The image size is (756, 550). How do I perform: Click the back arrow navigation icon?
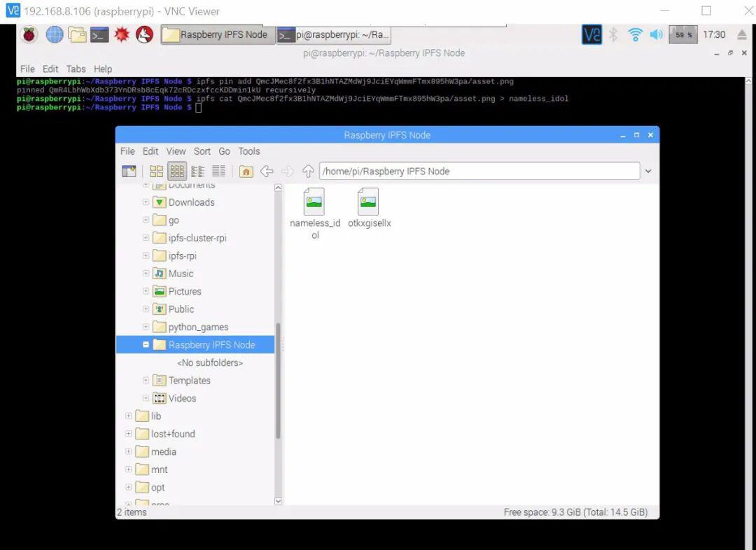click(267, 171)
